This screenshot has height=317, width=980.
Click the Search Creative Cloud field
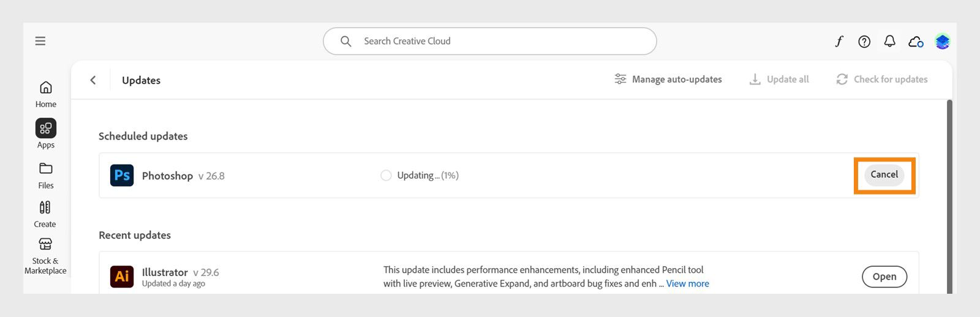tap(490, 41)
